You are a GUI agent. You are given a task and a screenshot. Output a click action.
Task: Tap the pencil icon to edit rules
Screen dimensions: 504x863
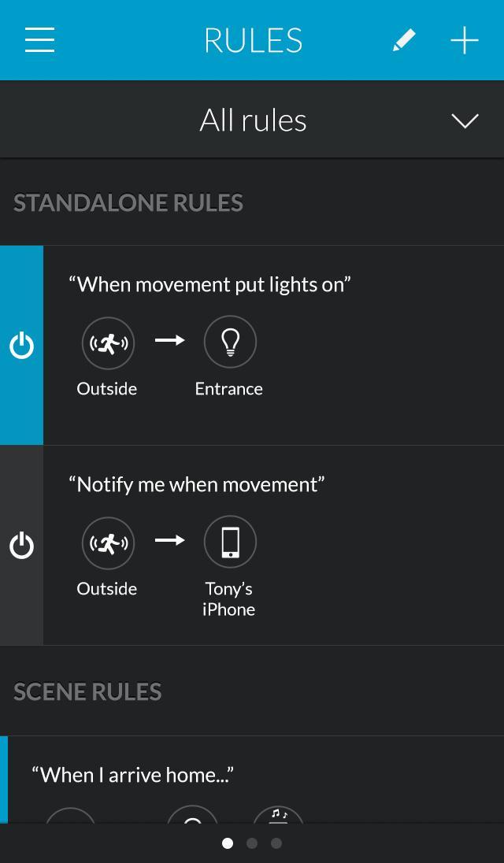coord(403,39)
